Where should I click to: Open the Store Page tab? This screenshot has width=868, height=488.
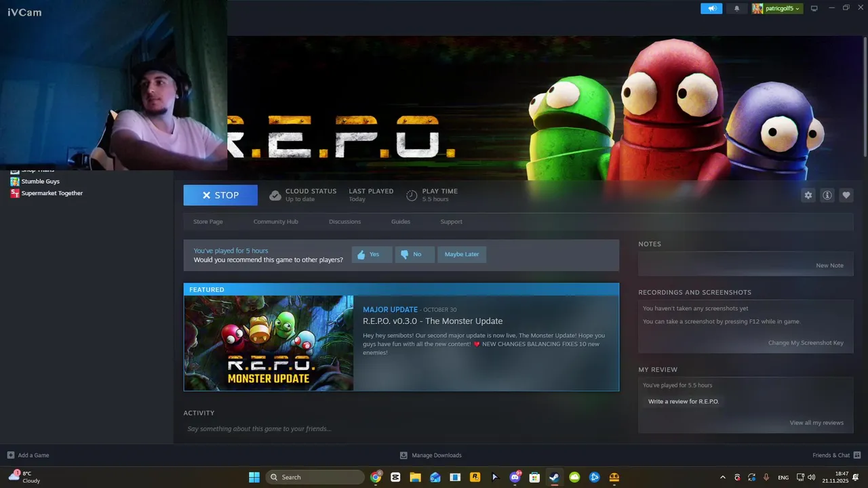tap(208, 222)
